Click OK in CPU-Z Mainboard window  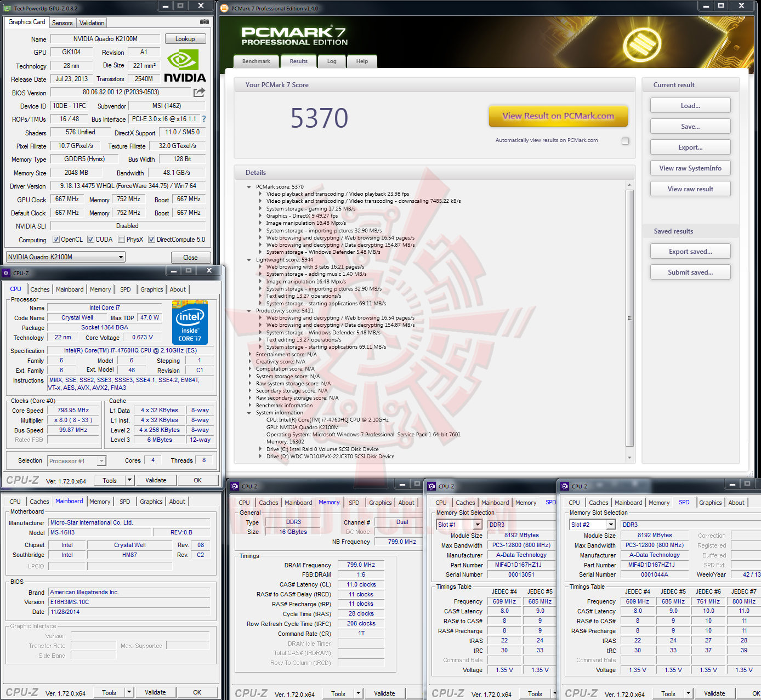197,692
